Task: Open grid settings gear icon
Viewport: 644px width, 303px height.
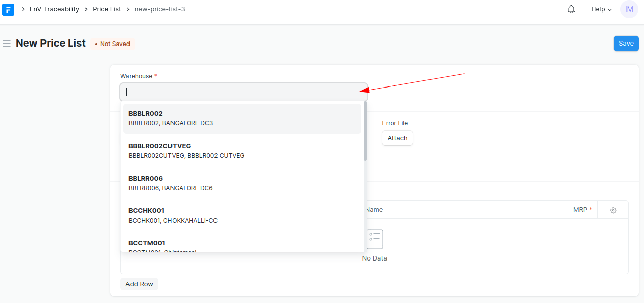Action: coord(613,210)
